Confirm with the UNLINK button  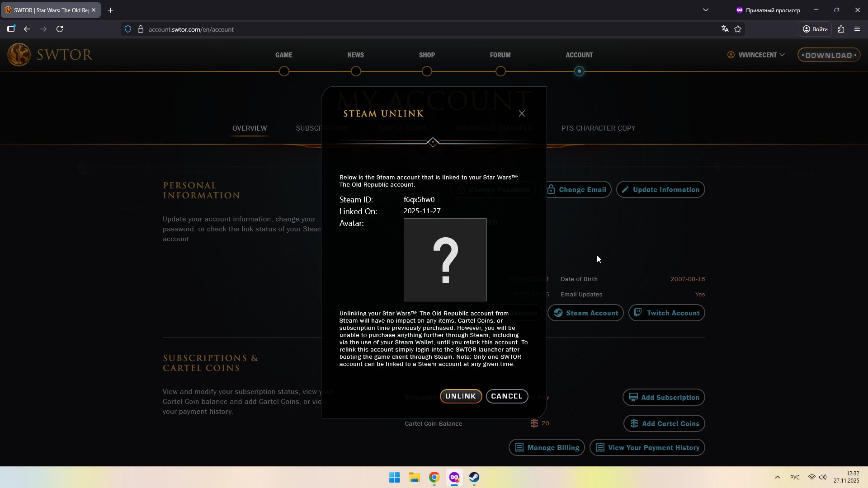click(460, 396)
